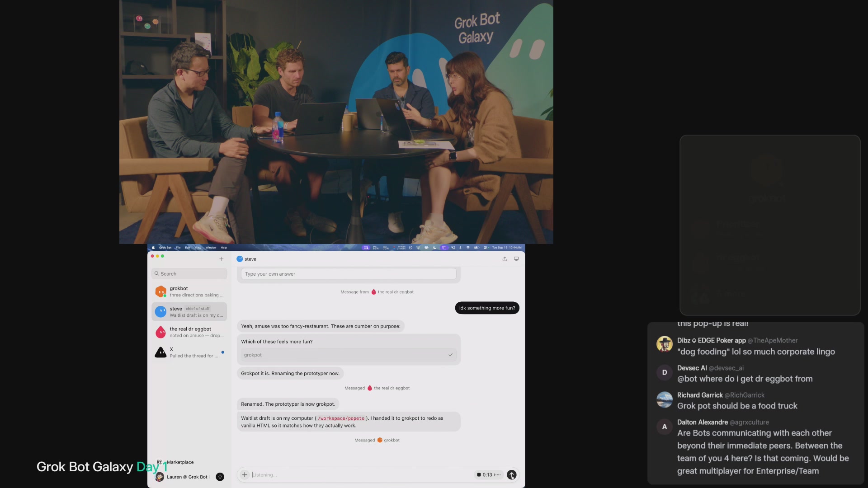Select the steve chief of staff chat

pyautogui.click(x=189, y=312)
